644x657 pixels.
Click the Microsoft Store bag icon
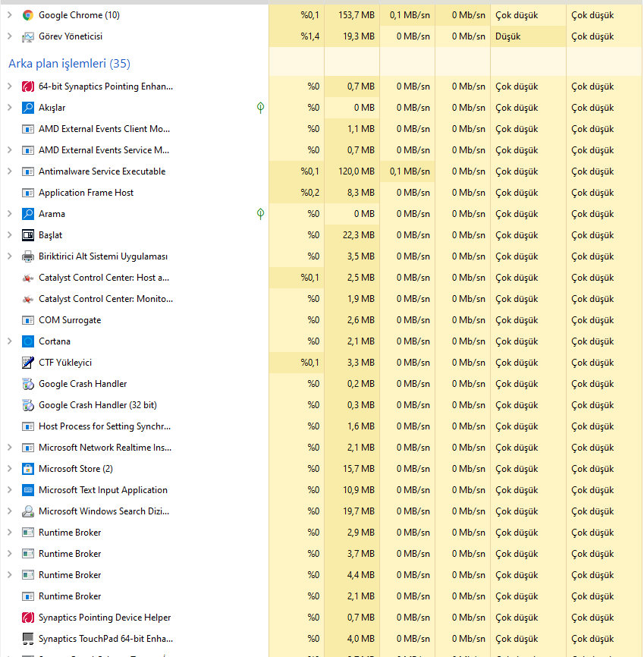pos(27,469)
